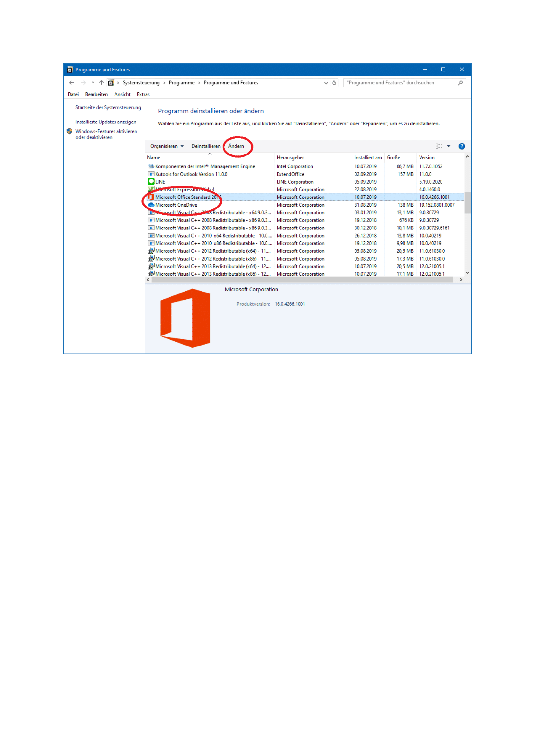The height and width of the screenshot is (756, 535).
Task: Select Visual C++ 2010 x64 Redistributable icon
Action: pos(151,236)
